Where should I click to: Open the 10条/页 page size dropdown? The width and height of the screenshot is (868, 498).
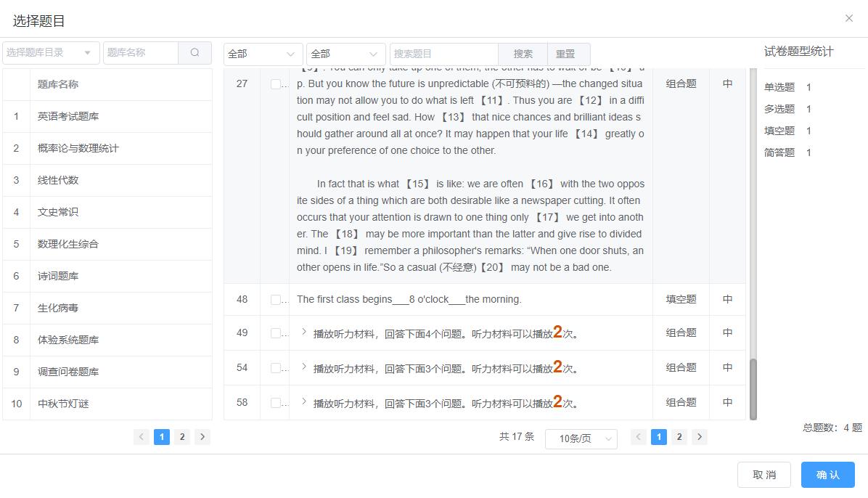point(581,438)
